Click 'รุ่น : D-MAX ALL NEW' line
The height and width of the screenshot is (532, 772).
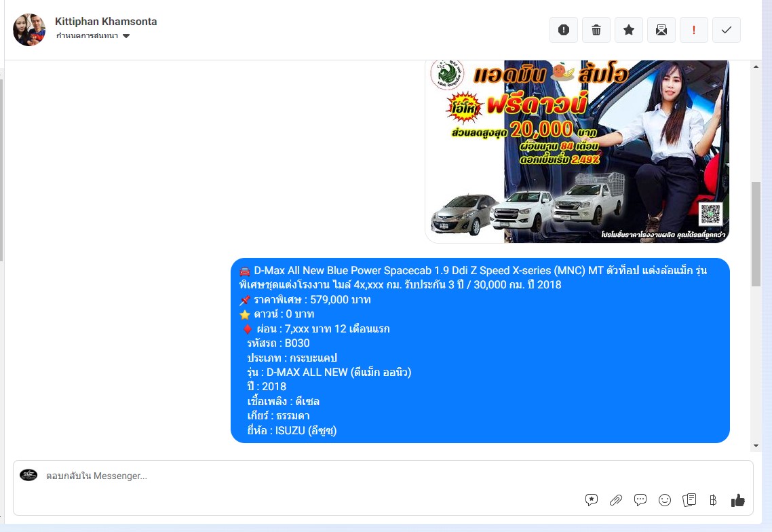(329, 372)
